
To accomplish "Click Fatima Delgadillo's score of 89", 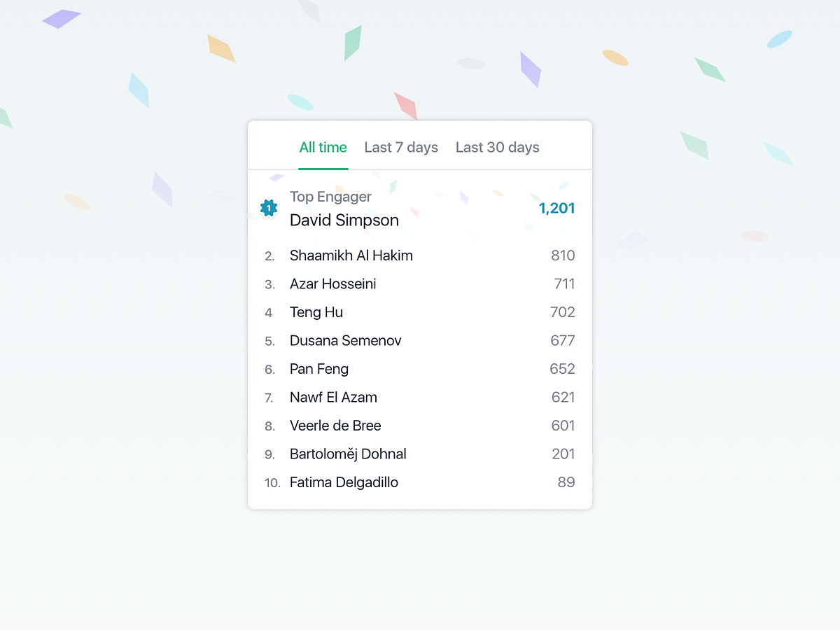I will (x=566, y=482).
